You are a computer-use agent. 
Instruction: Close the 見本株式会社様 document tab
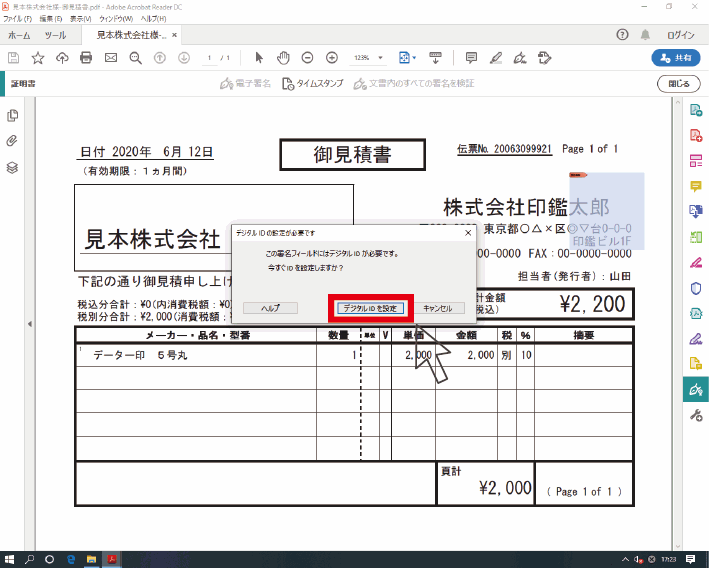coord(175,35)
